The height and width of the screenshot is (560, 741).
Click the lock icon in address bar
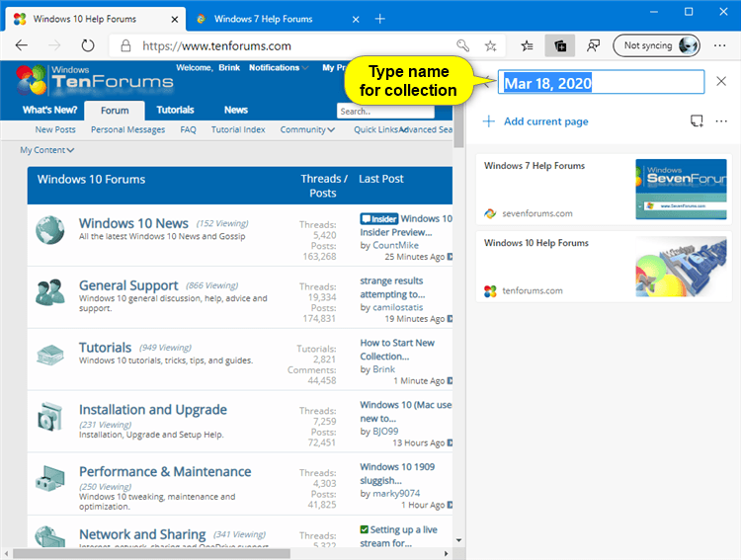[125, 45]
